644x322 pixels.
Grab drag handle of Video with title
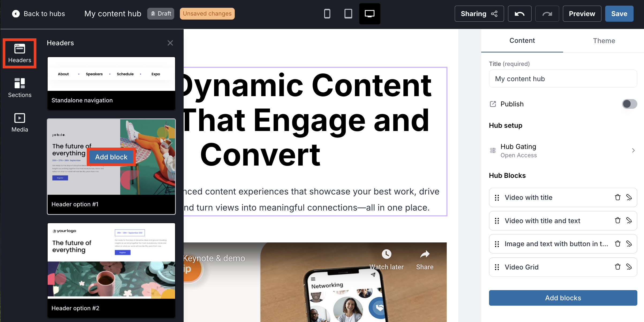click(x=497, y=198)
